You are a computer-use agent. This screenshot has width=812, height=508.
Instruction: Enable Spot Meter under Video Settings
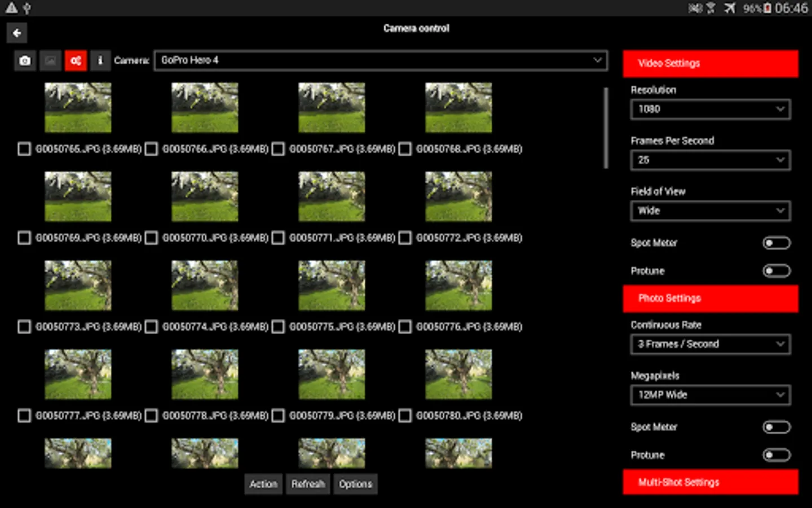[x=776, y=243]
